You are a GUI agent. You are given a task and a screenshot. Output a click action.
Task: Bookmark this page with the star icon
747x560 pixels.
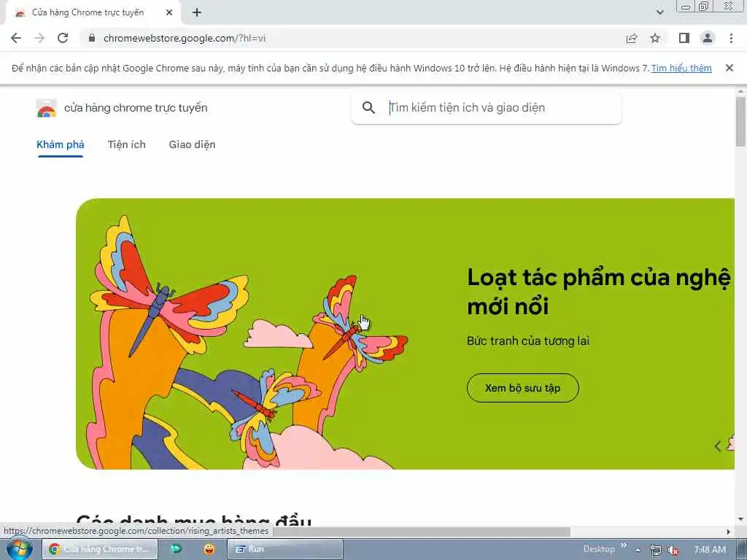pos(655,38)
